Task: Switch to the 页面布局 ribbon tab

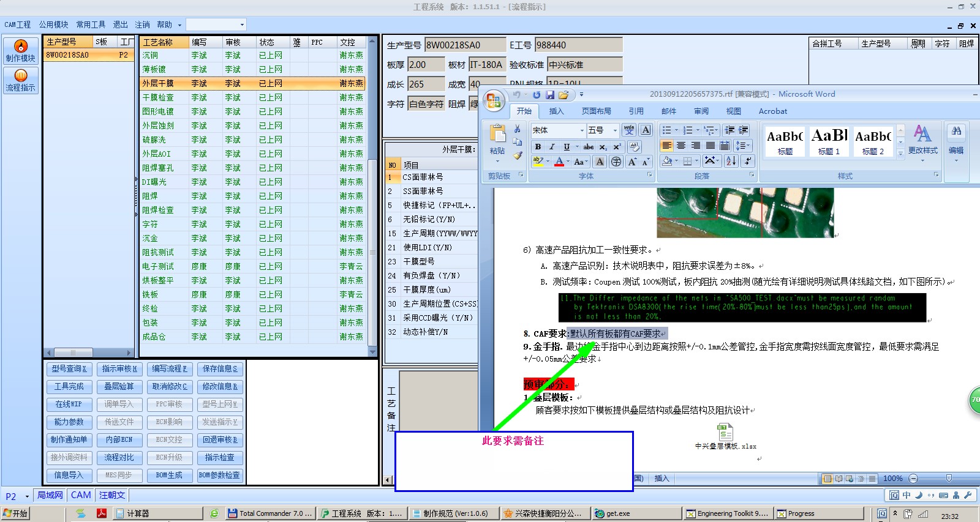Action: [597, 111]
